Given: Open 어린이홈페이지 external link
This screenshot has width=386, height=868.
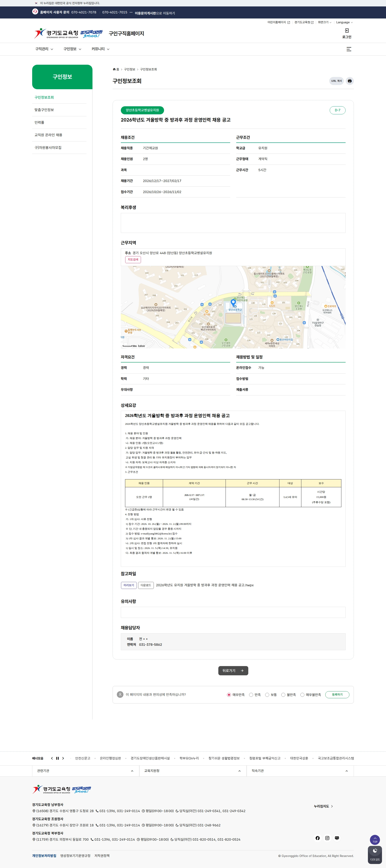Looking at the screenshot, I should pyautogui.click(x=278, y=23).
